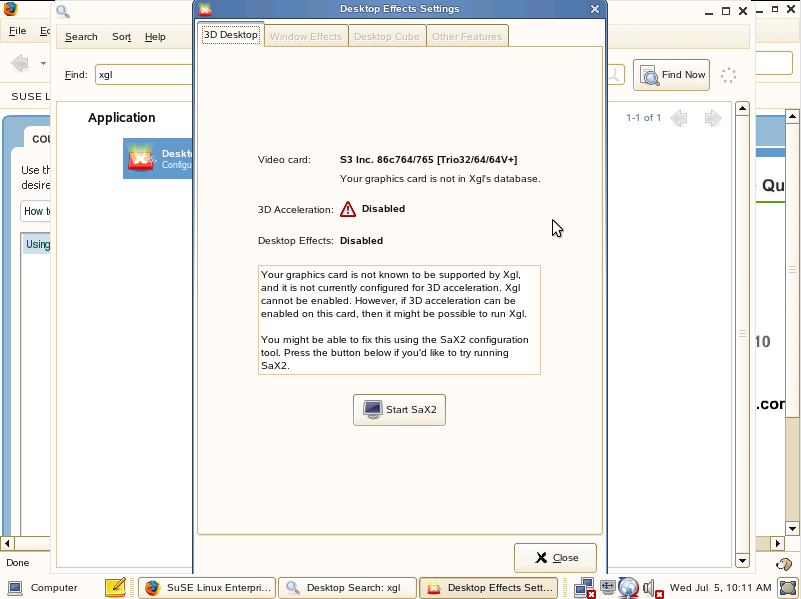The height and width of the screenshot is (599, 801).
Task: Open the Firefox Back history dropdown arrow
Action: [43, 63]
